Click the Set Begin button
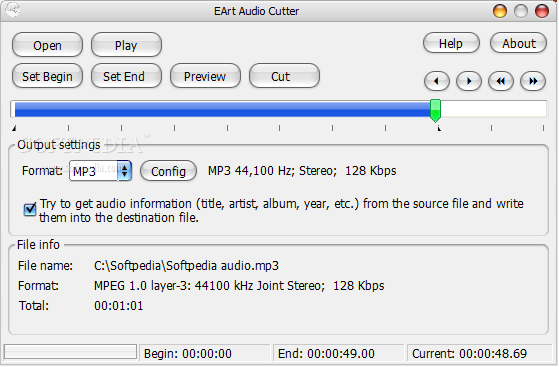Image resolution: width=559 pixels, height=367 pixels. 47,76
